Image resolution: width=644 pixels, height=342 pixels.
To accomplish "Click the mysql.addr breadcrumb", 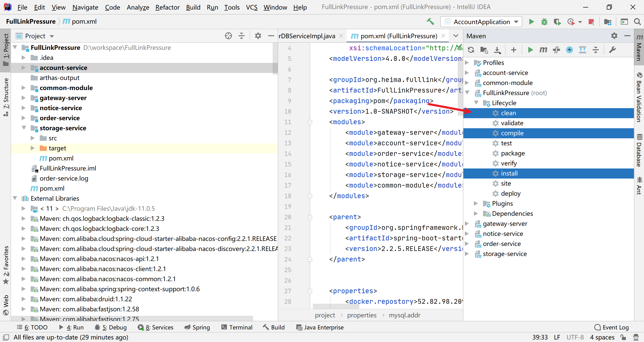I will tap(405, 315).
